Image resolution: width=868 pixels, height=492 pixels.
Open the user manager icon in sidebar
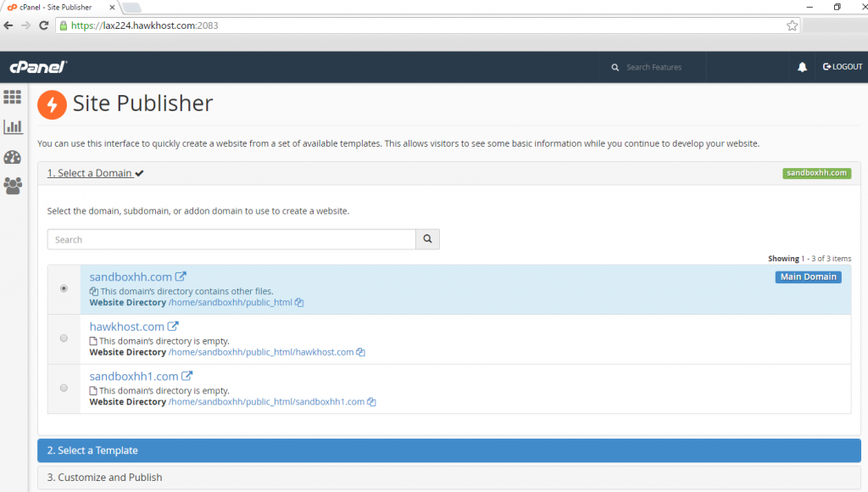pyautogui.click(x=13, y=186)
